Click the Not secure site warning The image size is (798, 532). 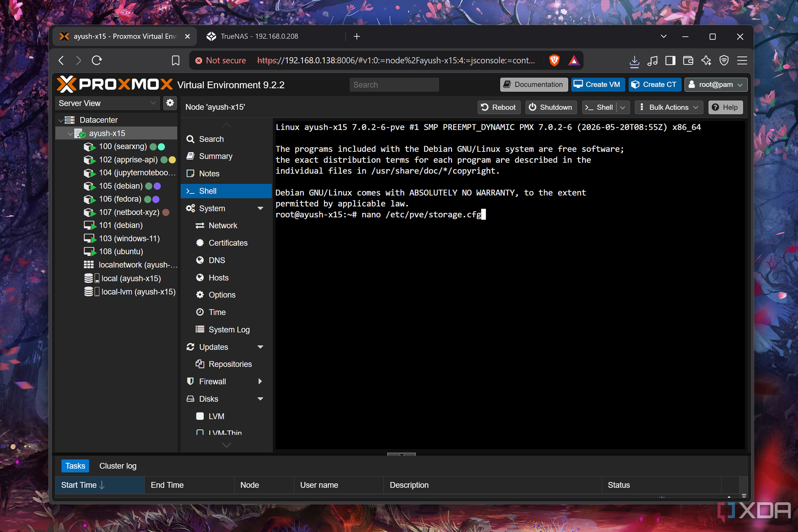click(221, 60)
